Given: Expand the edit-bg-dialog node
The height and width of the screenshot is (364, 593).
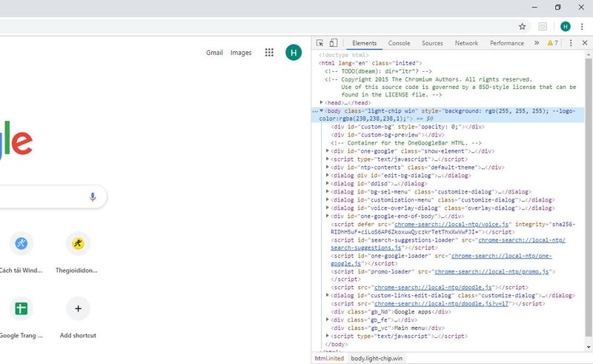Looking at the screenshot, I should point(328,175).
